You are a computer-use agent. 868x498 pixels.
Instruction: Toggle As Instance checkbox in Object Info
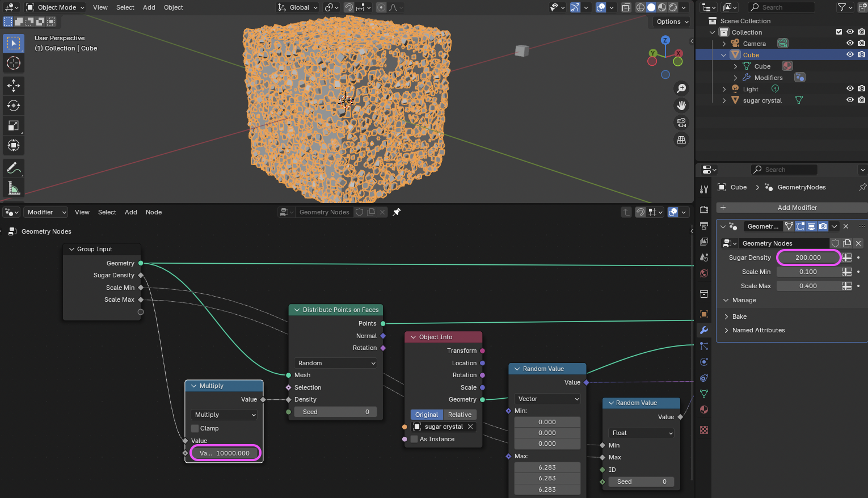pyautogui.click(x=414, y=439)
